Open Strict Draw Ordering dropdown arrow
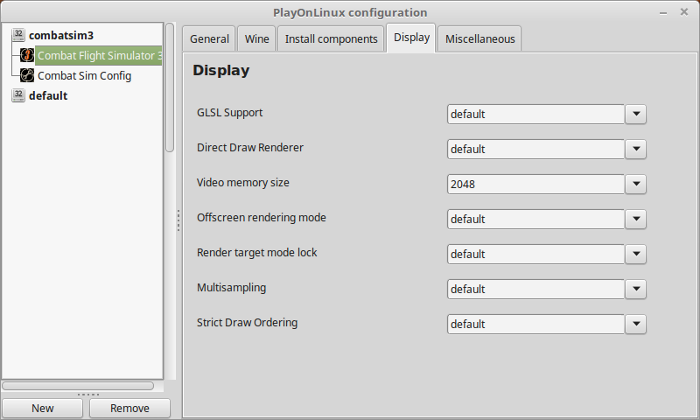The height and width of the screenshot is (420, 700). click(x=636, y=324)
